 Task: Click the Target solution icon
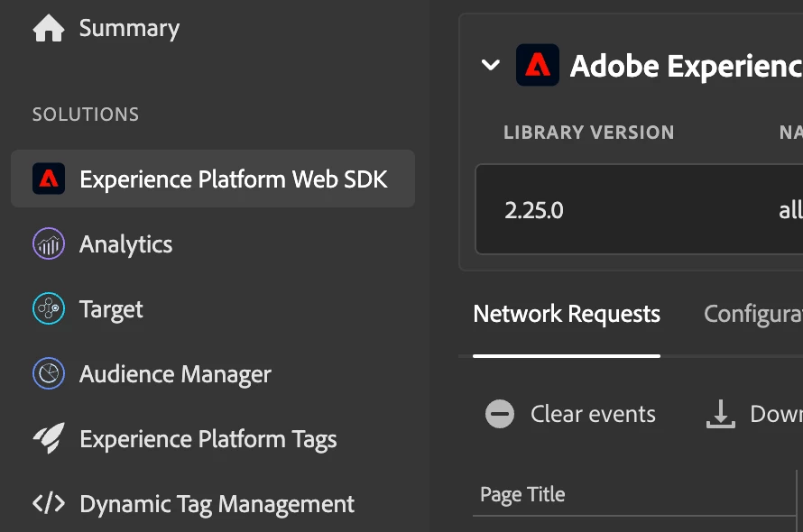(49, 309)
